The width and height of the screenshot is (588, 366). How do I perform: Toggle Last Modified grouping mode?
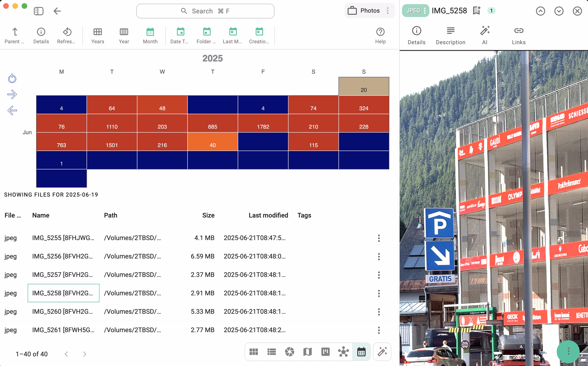[232, 35]
